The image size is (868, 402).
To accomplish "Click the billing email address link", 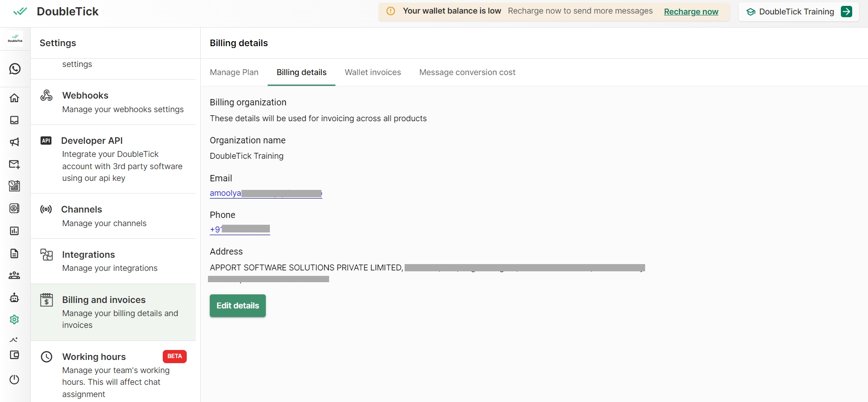I will coord(265,194).
